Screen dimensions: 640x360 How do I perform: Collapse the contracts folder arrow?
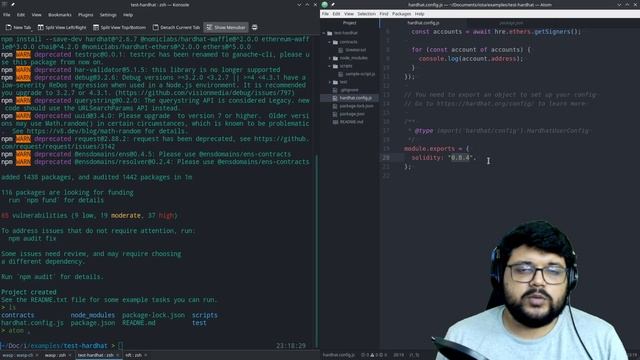point(330,42)
